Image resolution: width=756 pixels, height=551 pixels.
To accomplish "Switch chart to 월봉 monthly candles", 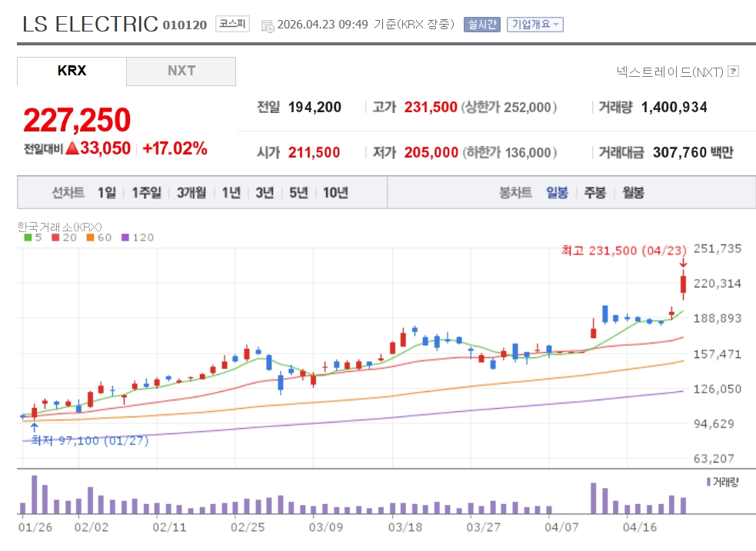I will (x=633, y=192).
